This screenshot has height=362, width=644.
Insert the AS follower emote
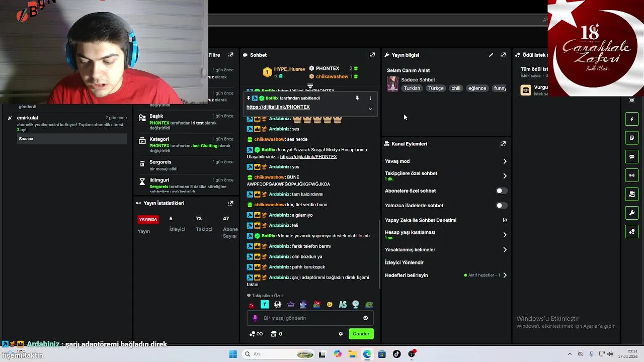pyautogui.click(x=343, y=305)
